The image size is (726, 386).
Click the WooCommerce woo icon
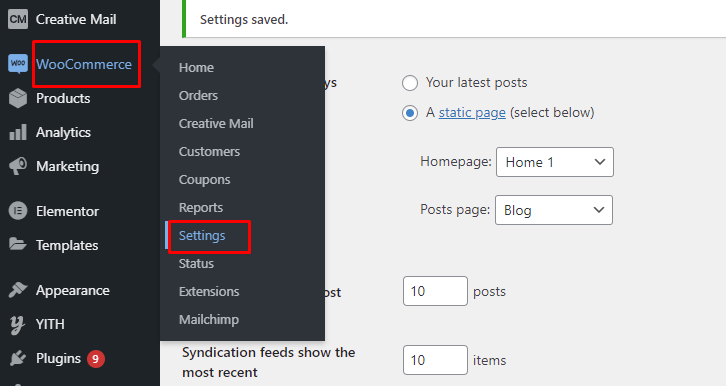click(18, 63)
